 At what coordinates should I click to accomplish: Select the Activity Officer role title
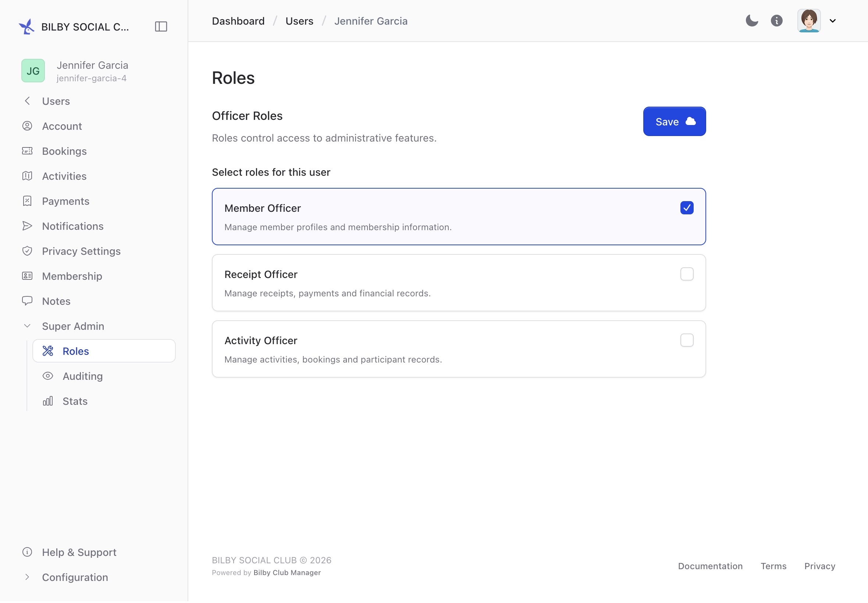pos(261,340)
